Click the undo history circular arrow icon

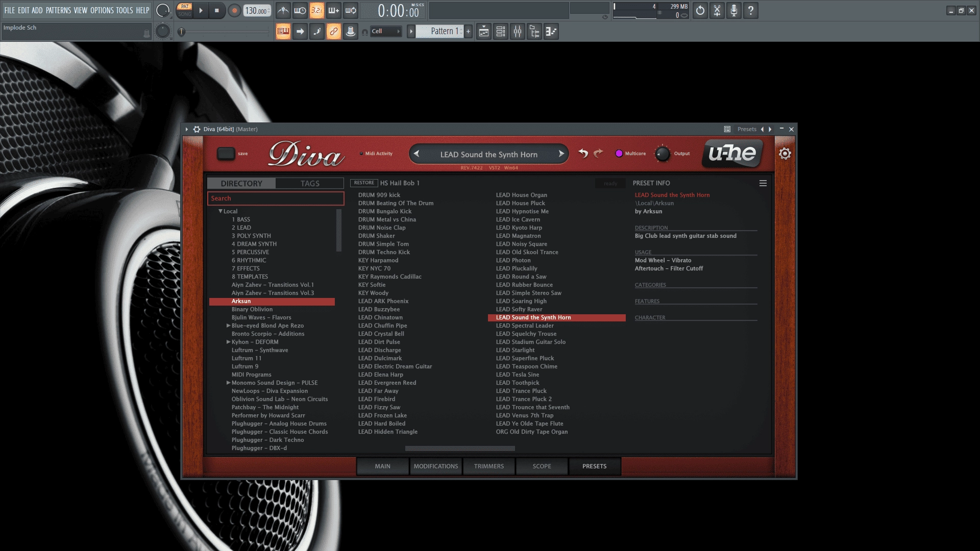pyautogui.click(x=700, y=10)
